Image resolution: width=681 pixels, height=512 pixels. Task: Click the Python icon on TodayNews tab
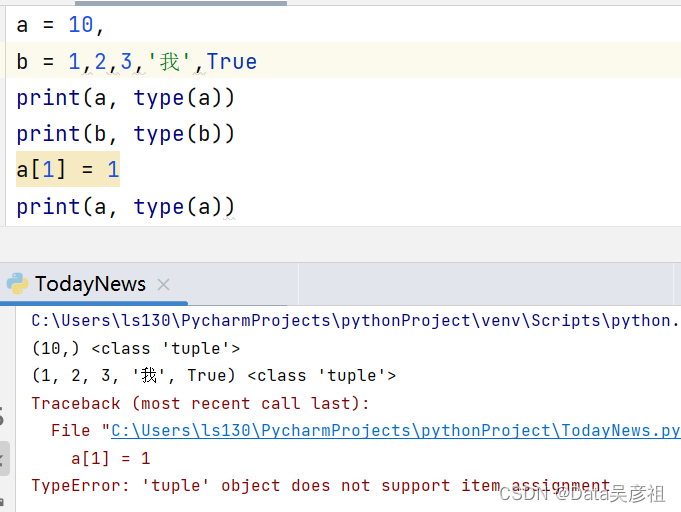point(17,284)
